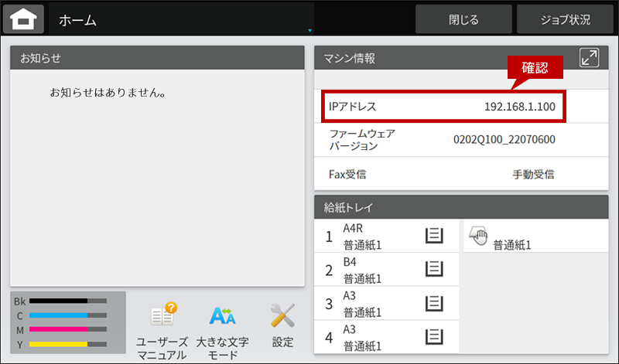Open Settings wrench icon
Viewport: 619px width, 364px height.
point(282,316)
